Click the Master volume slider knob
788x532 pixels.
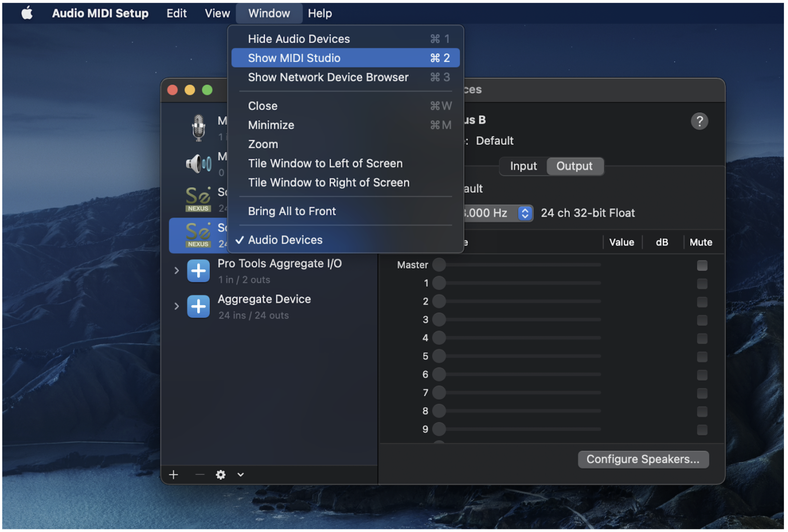click(439, 265)
